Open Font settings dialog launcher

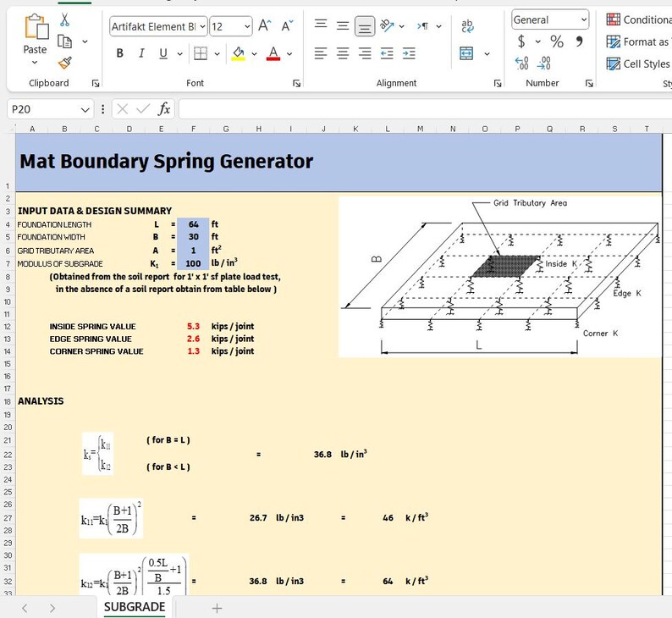point(296,83)
